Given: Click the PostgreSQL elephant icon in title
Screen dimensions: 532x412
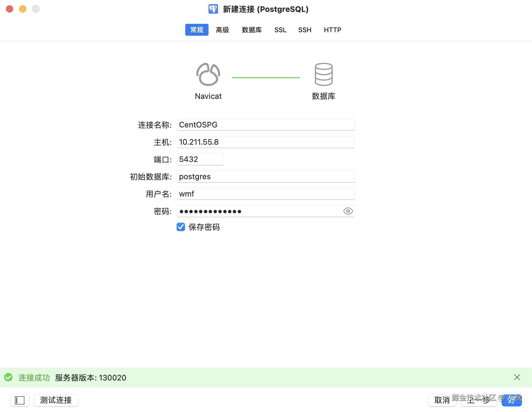Looking at the screenshot, I should tap(213, 9).
